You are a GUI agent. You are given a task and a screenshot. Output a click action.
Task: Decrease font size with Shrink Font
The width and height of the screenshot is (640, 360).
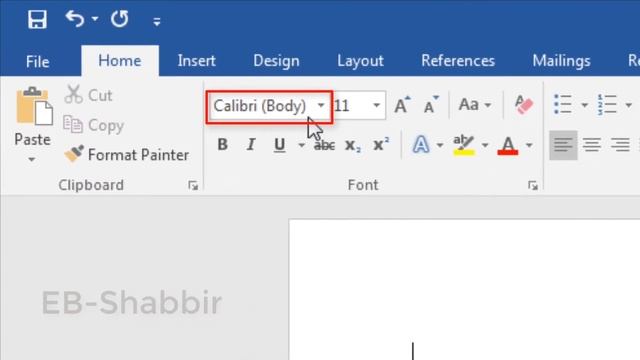pyautogui.click(x=430, y=105)
